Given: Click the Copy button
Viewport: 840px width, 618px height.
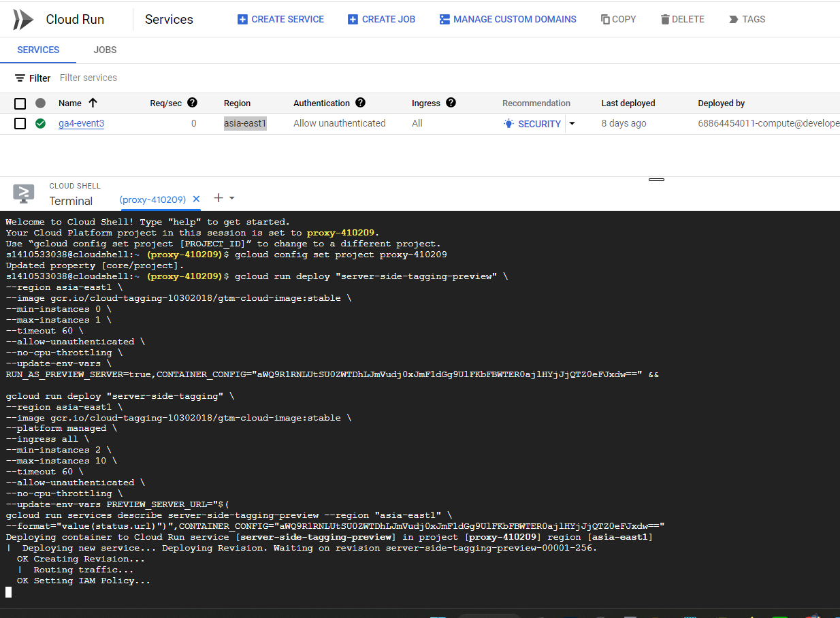Looking at the screenshot, I should pyautogui.click(x=618, y=19).
